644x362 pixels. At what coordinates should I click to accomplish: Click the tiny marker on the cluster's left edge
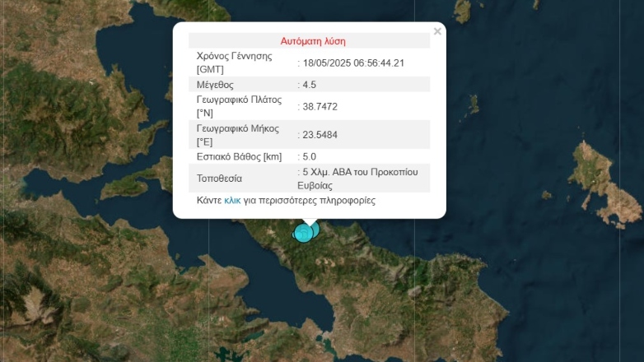[295, 234]
